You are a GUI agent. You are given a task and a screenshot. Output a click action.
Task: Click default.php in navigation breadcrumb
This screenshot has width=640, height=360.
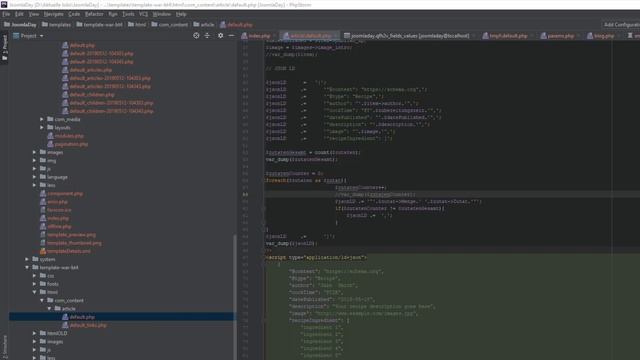[x=236, y=24]
